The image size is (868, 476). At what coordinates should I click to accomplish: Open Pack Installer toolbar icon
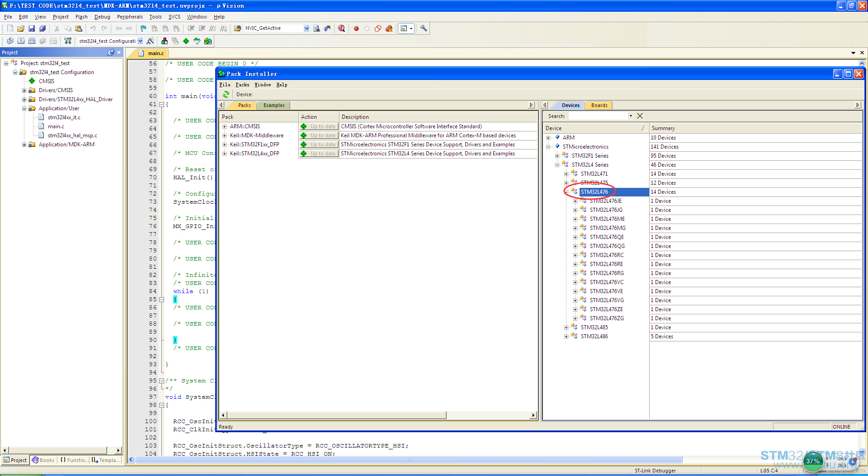[x=208, y=41]
